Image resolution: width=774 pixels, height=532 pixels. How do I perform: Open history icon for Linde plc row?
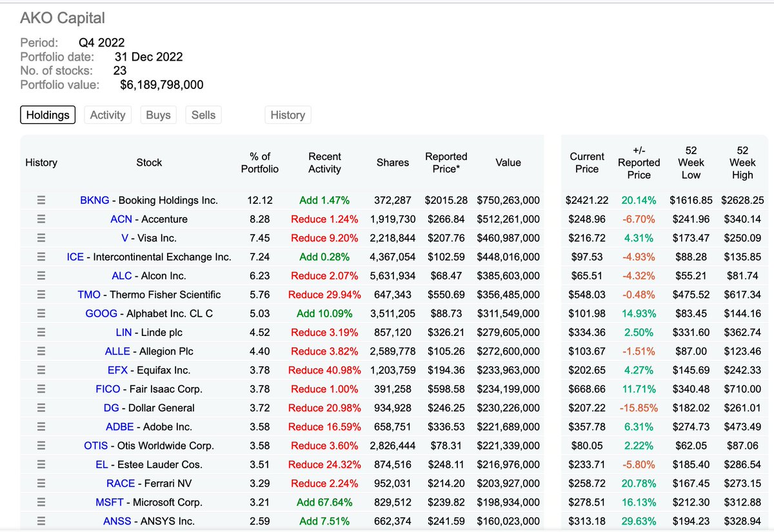pyautogui.click(x=41, y=332)
